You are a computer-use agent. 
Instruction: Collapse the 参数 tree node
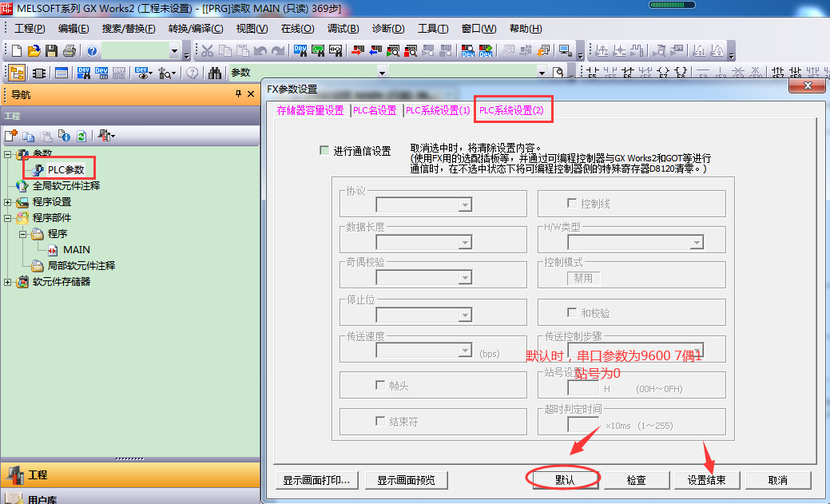pos(7,154)
